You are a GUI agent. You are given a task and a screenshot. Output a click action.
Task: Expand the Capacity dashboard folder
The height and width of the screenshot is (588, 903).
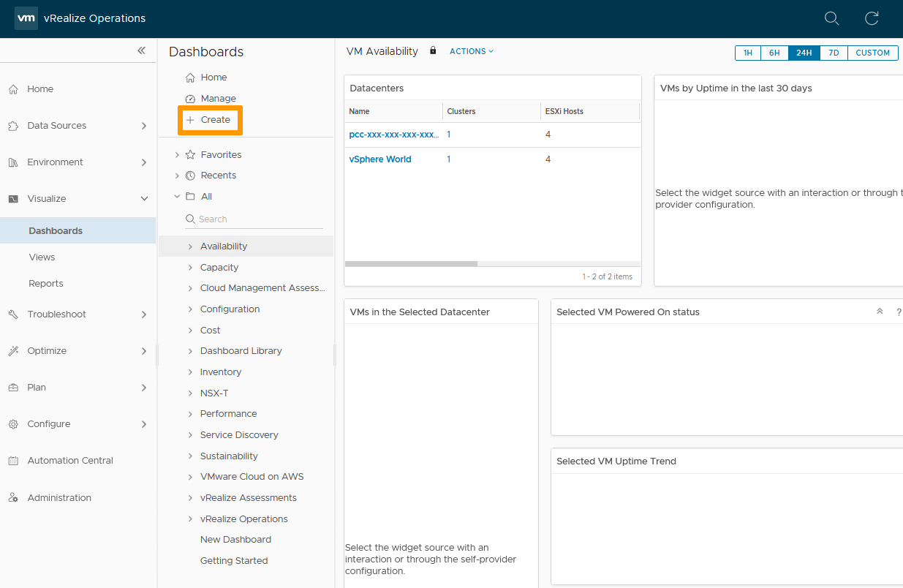190,268
